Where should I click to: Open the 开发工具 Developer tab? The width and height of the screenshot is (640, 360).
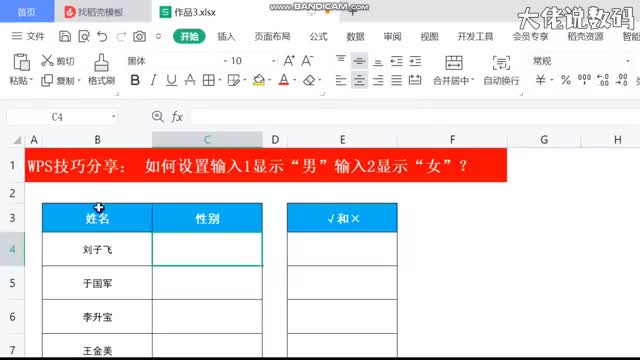(475, 36)
